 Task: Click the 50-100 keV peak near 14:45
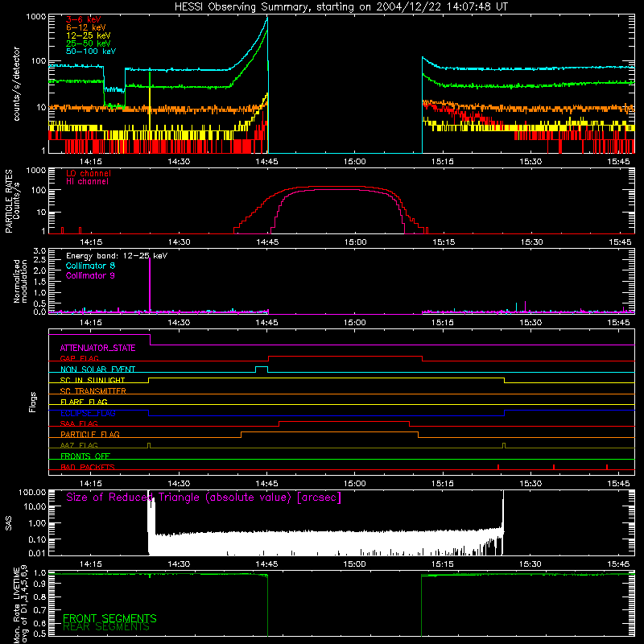267,18
